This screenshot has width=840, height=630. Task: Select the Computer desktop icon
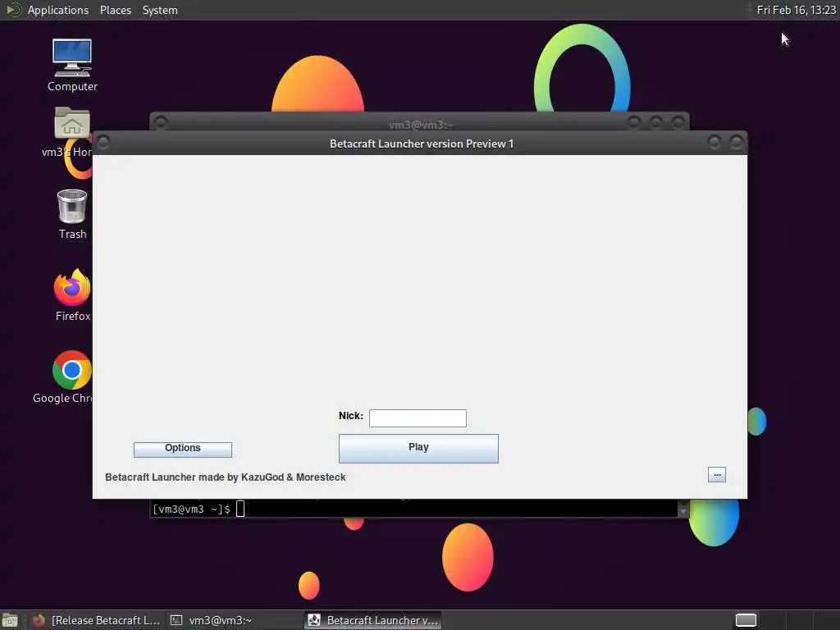click(x=72, y=65)
